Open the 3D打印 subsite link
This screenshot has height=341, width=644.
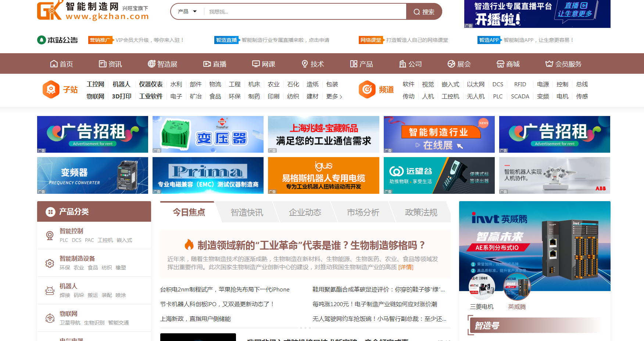pos(122,97)
